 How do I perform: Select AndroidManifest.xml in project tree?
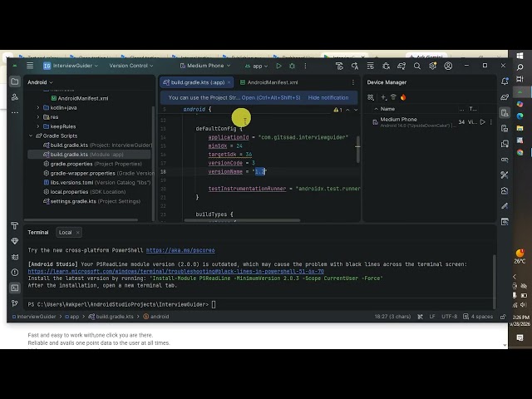click(x=80, y=98)
